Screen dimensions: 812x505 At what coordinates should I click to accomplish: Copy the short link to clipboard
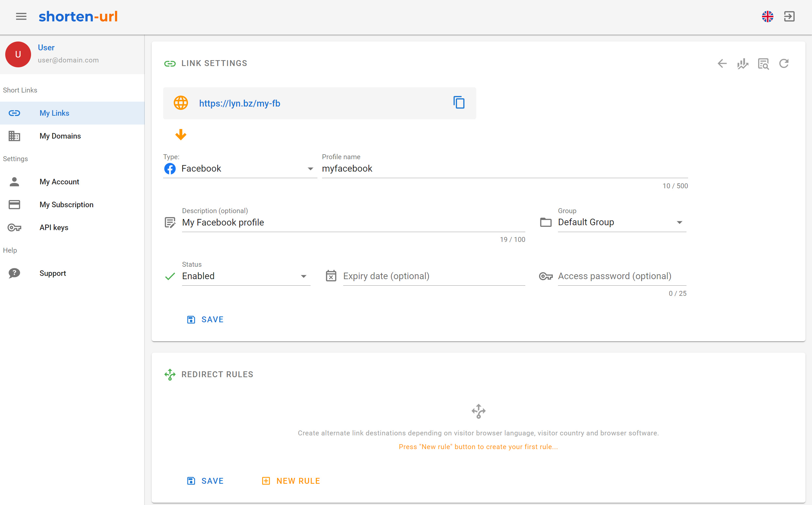pyautogui.click(x=459, y=103)
